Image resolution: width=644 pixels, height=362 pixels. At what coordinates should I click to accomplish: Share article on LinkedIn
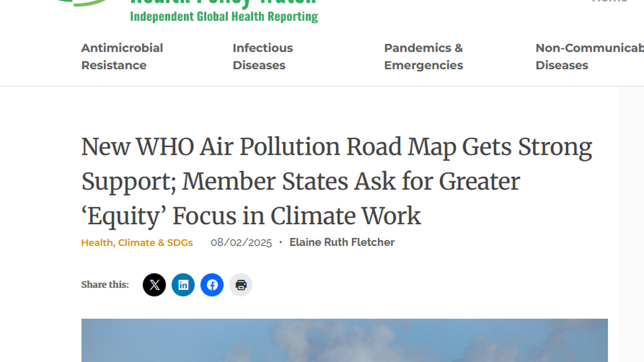coord(183,285)
